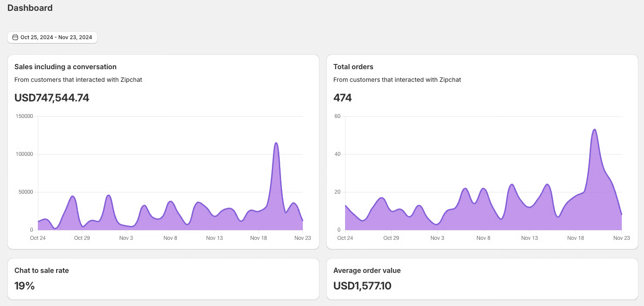Click the Oct 29 x-axis label on sales chart
Viewport: 644px width, 306px height.
(82, 238)
